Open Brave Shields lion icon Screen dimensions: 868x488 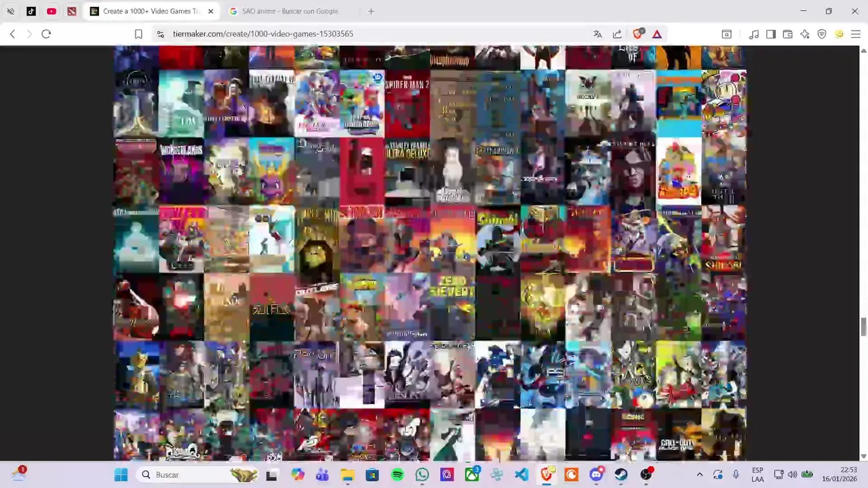637,34
